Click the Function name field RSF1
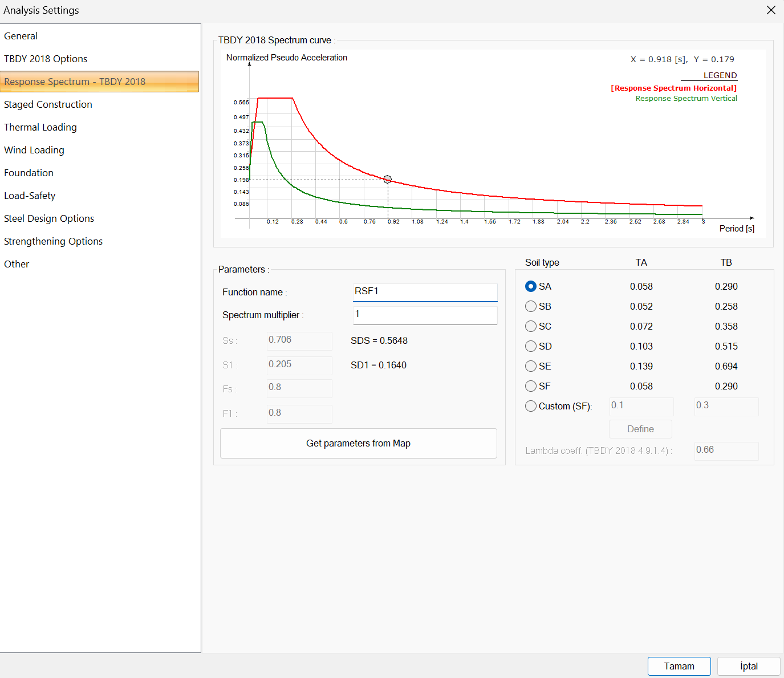 tap(425, 292)
